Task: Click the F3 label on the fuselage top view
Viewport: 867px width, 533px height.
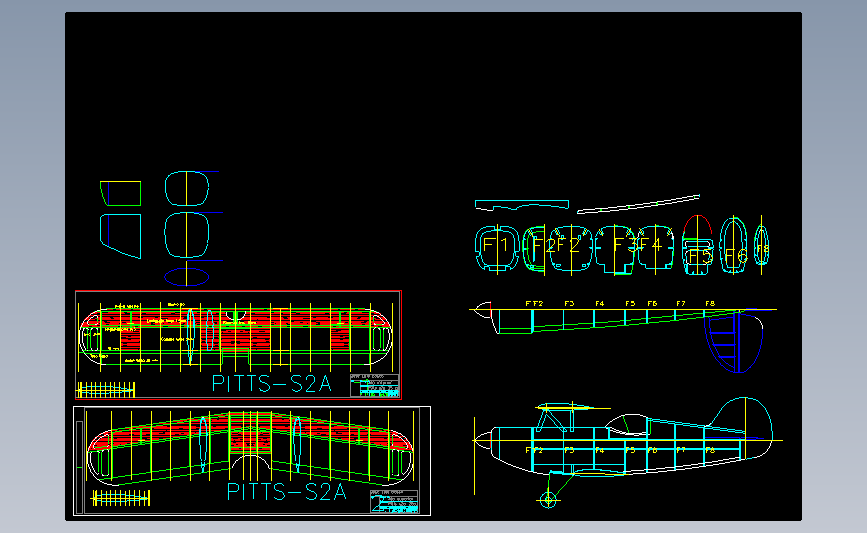Action: coord(569,304)
